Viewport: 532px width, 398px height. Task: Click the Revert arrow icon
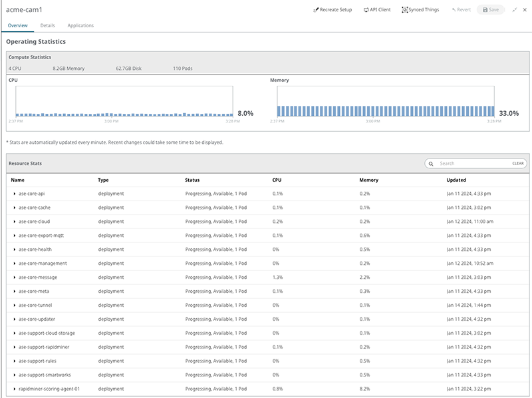(454, 10)
